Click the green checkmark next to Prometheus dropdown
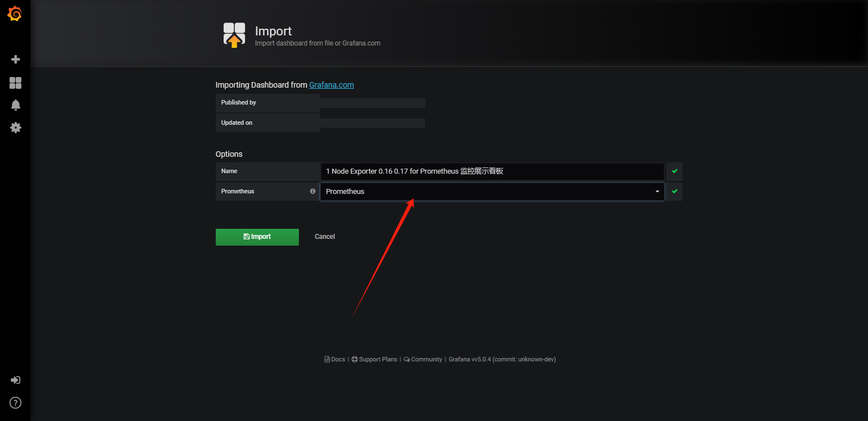Screen dimensions: 868x421 click(674, 192)
